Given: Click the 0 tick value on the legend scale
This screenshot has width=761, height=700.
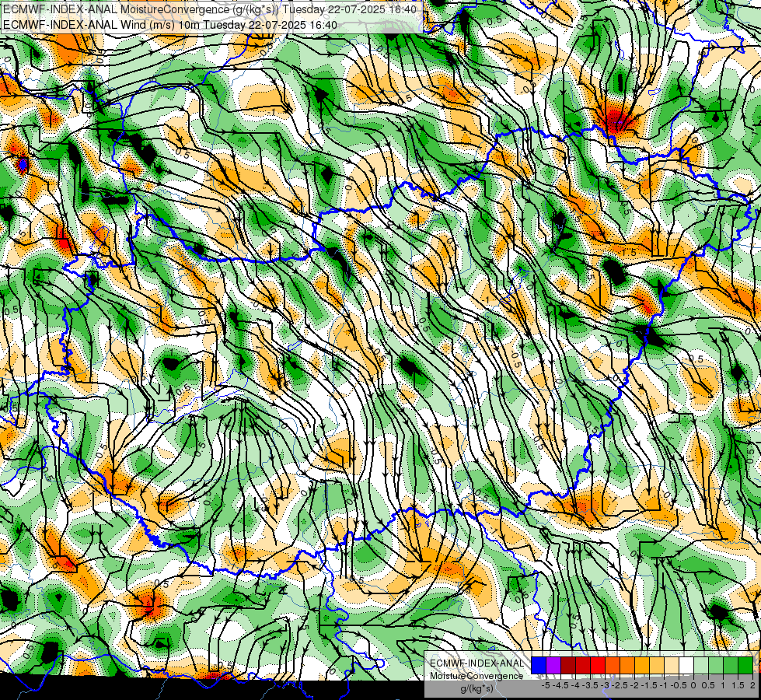Looking at the screenshot, I should click(x=693, y=685).
